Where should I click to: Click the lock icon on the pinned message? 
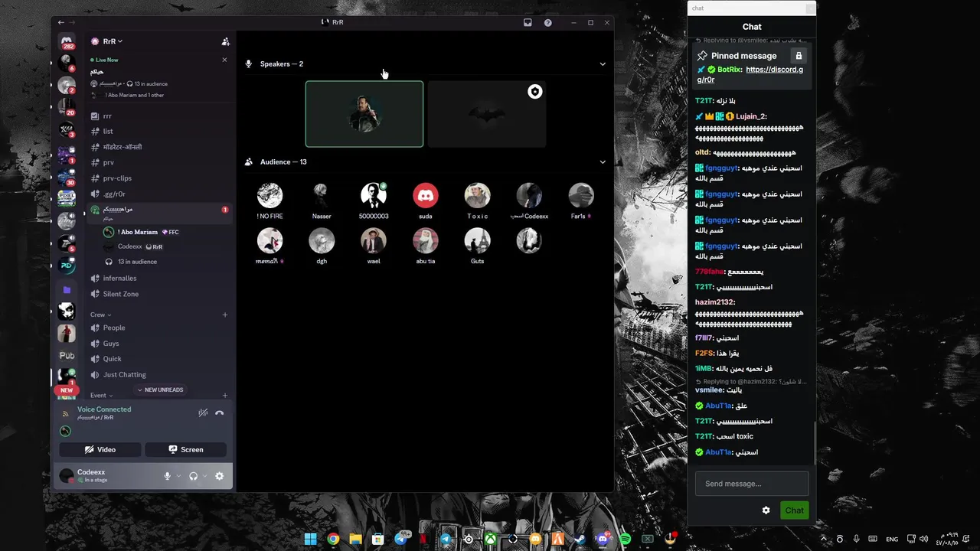[799, 56]
